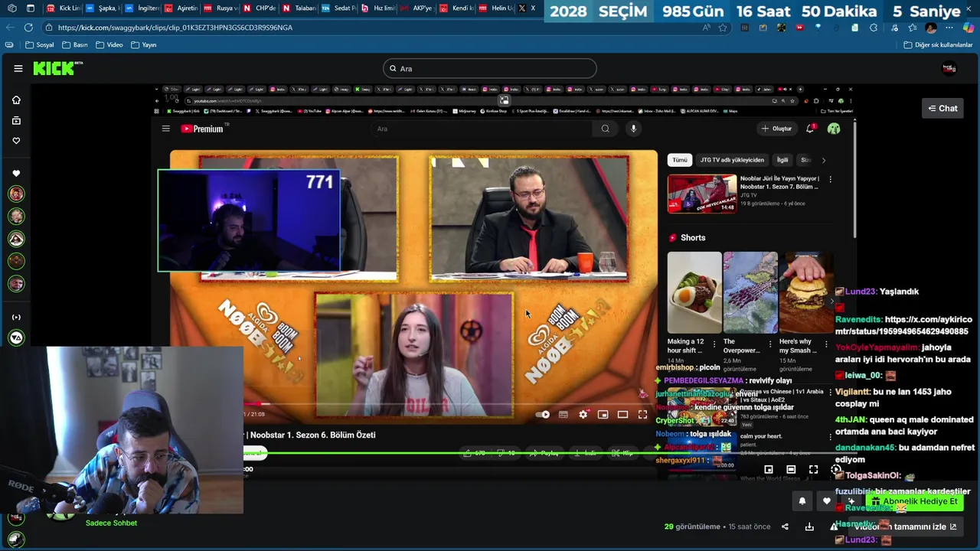Switch to the Rusya browser tab

point(220,8)
